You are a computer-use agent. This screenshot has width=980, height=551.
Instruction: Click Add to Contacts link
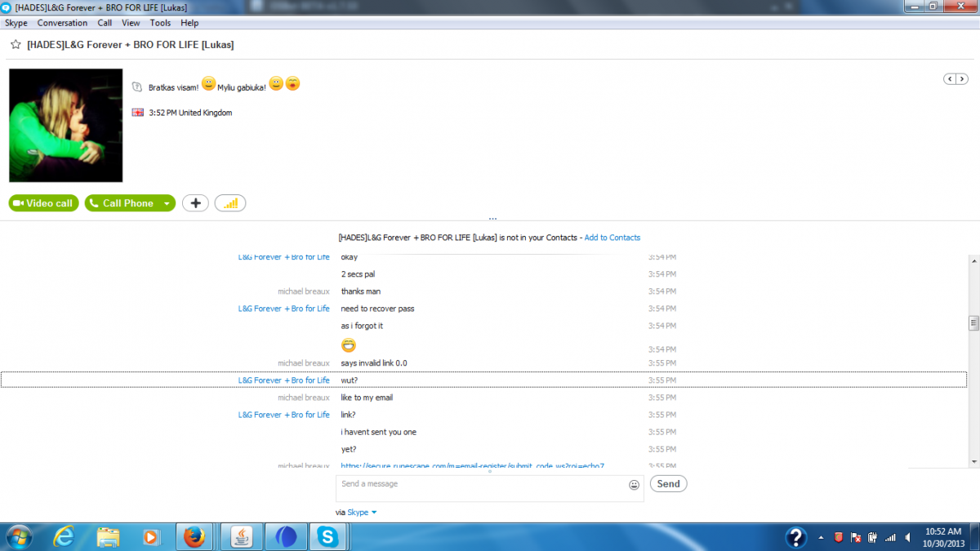612,238
